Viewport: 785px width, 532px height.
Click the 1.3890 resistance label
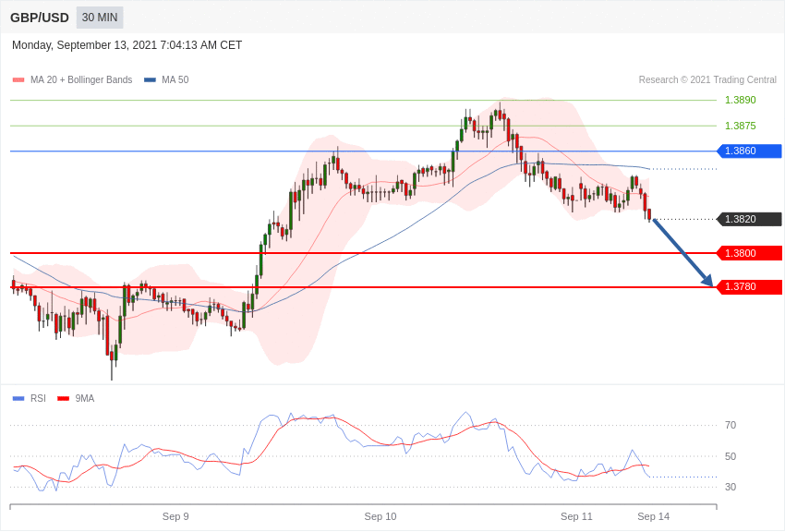(x=741, y=100)
